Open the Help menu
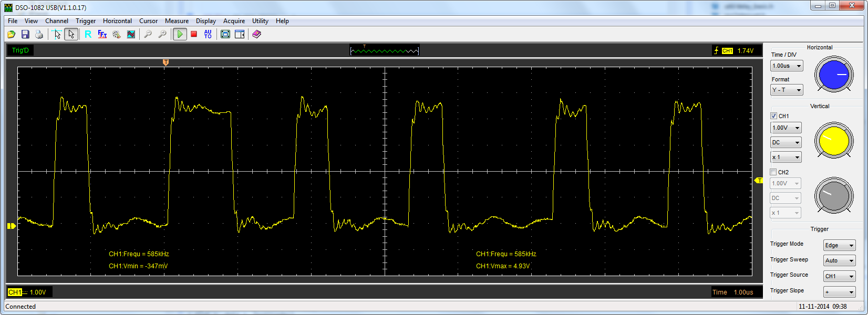The width and height of the screenshot is (868, 315). click(x=282, y=21)
